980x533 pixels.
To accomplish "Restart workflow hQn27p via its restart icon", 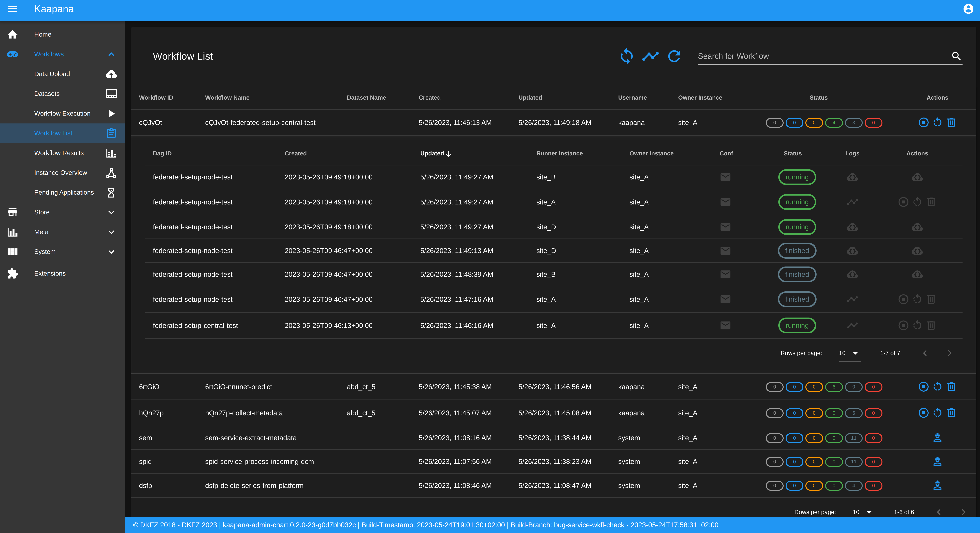I will point(937,413).
